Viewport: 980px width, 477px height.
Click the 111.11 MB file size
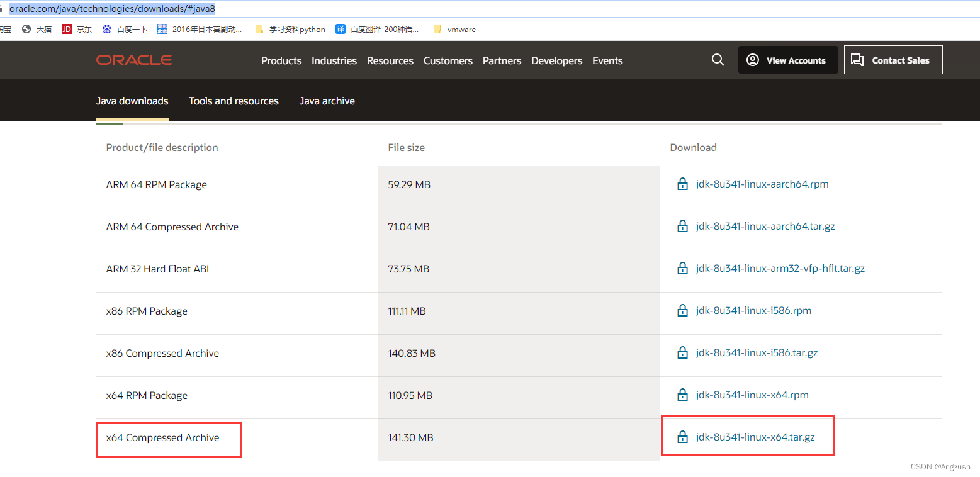click(407, 311)
